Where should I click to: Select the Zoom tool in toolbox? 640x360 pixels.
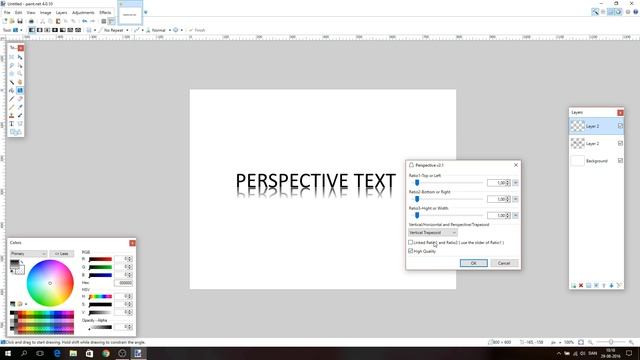pyautogui.click(x=20, y=73)
